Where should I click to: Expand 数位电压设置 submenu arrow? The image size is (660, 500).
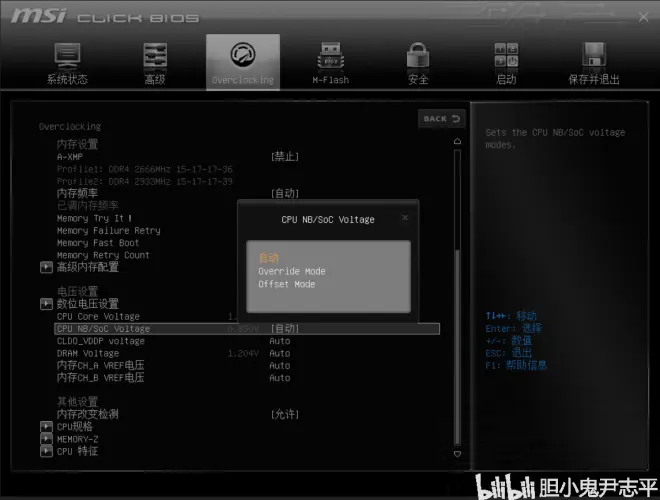point(46,303)
